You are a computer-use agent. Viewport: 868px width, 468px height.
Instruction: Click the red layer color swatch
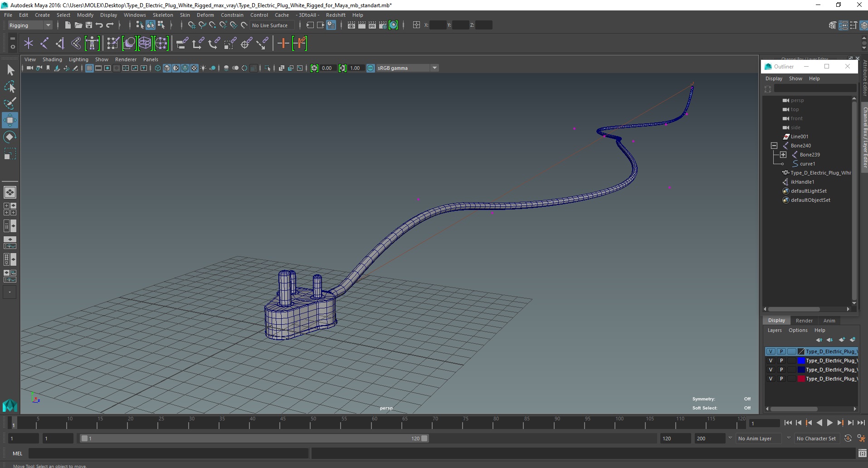(x=801, y=379)
